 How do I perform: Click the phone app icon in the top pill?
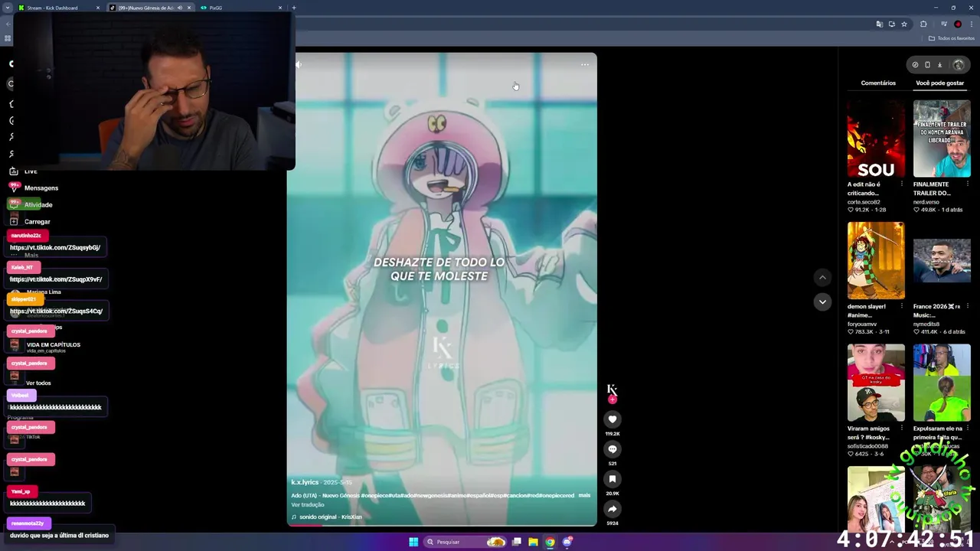927,65
